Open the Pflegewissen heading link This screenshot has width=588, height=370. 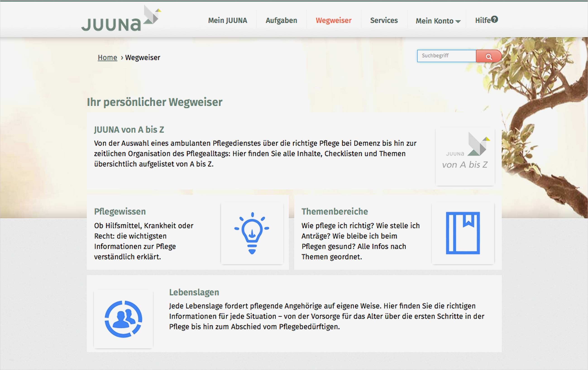click(120, 211)
